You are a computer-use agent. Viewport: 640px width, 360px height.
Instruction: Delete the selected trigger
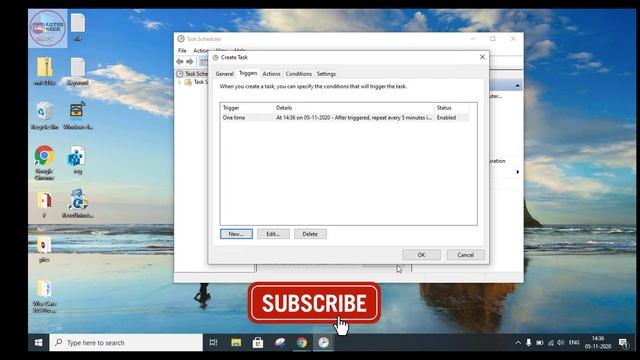click(x=310, y=234)
